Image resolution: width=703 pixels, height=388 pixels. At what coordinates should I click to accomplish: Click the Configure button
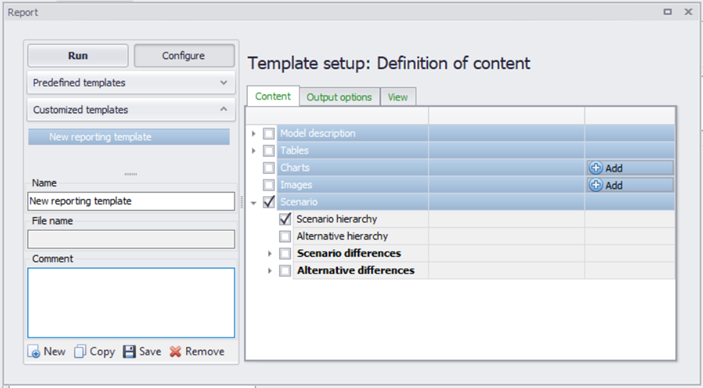tap(184, 56)
